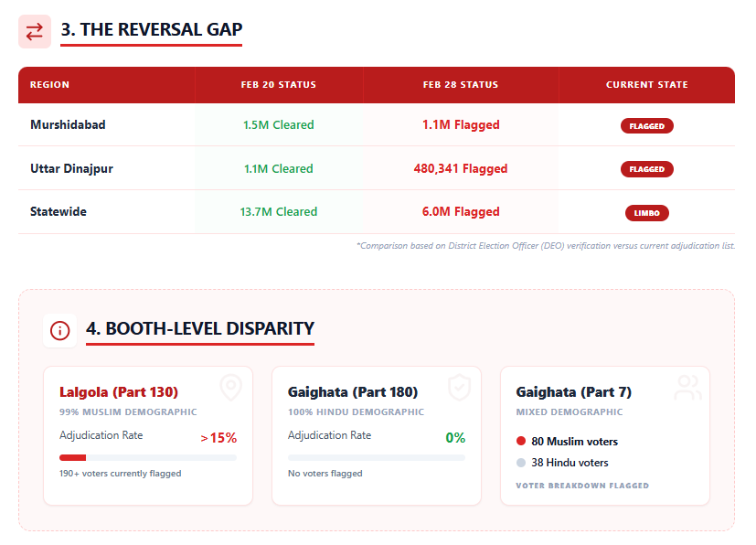
Task: Click the location pin icon in Lalgola card
Action: (230, 388)
